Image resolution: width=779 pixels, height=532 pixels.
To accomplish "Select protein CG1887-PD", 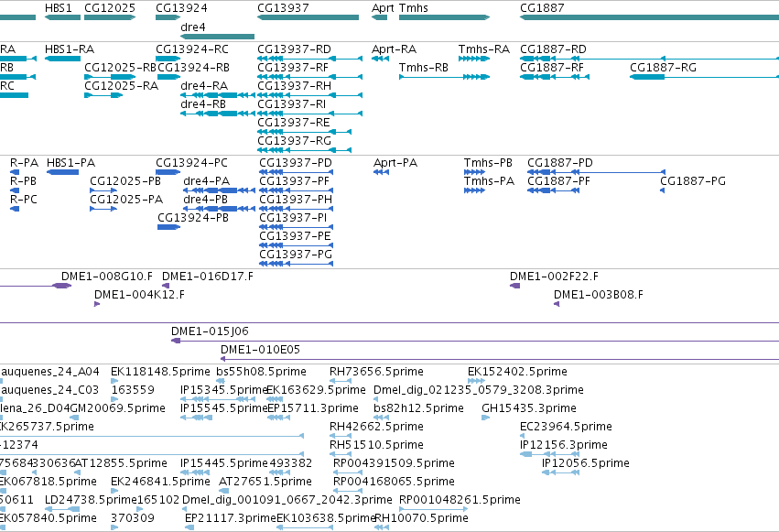I will (x=596, y=172).
